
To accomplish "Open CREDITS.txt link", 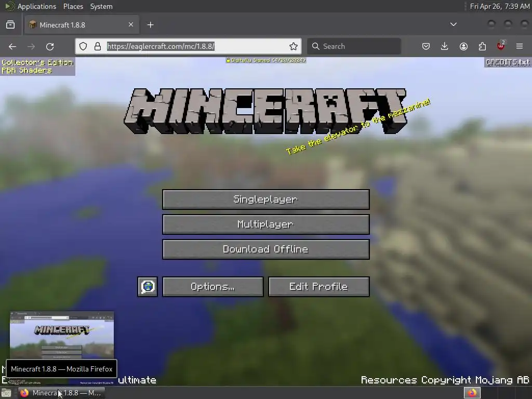I will [x=508, y=62].
